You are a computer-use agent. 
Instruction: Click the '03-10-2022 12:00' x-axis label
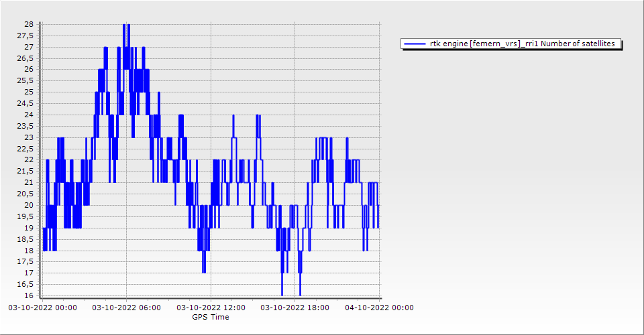tap(211, 308)
